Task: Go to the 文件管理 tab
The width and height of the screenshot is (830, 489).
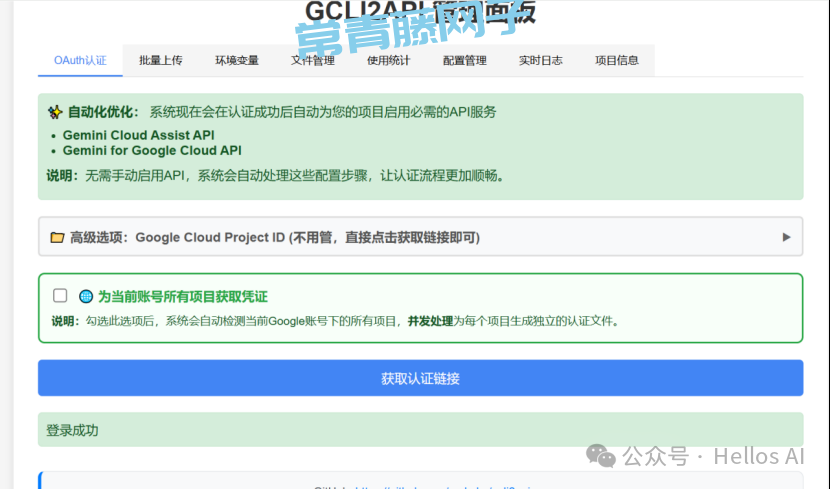Action: 313,60
